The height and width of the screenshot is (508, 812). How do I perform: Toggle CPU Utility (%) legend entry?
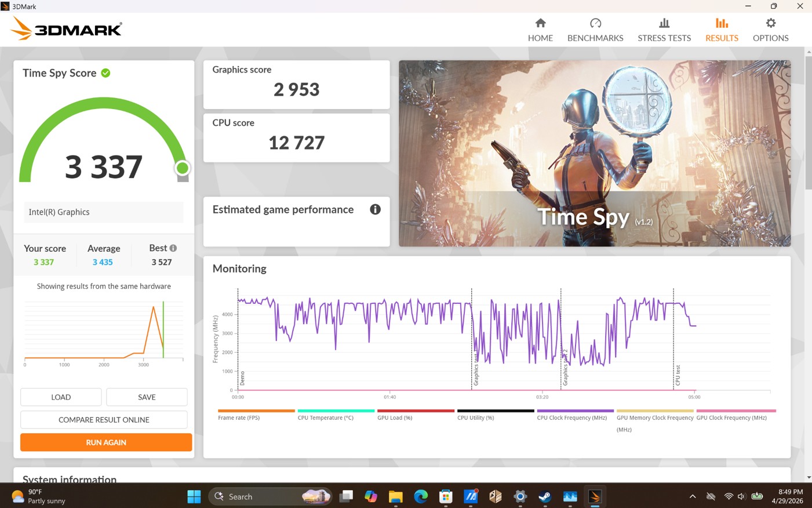coord(496,414)
